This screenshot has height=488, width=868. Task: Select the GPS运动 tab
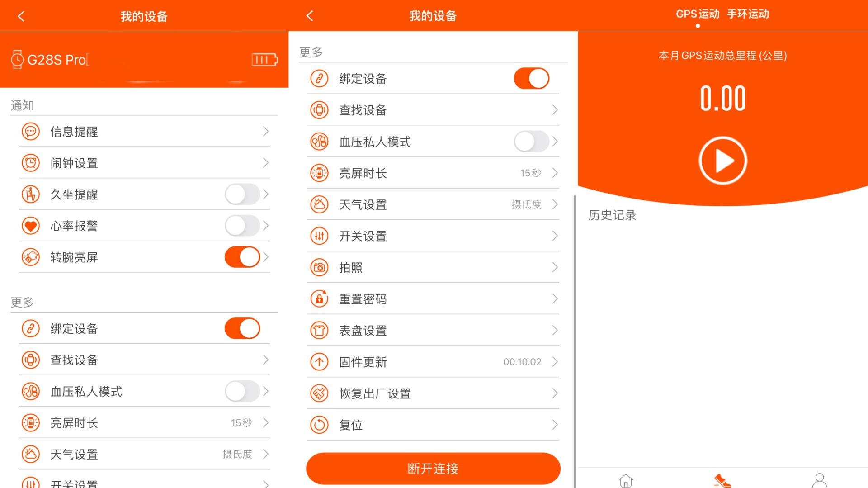[x=698, y=14]
